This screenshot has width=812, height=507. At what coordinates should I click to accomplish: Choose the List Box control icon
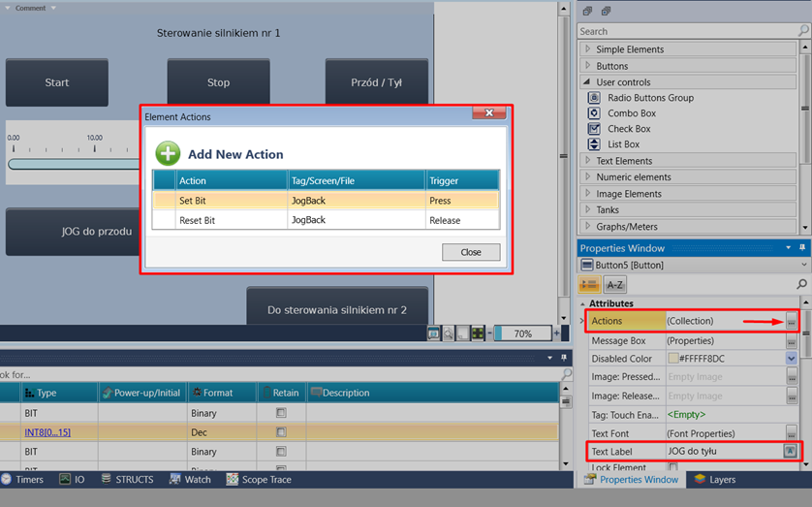click(x=595, y=144)
